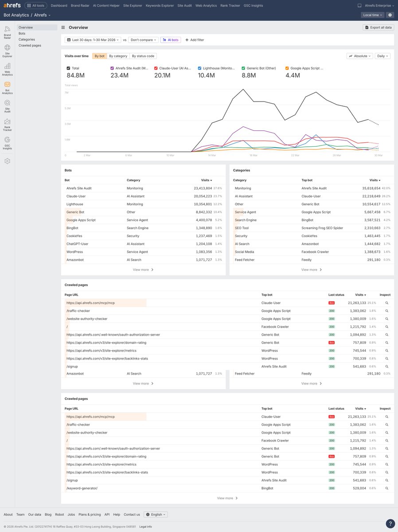This screenshot has width=398, height=532.
Task: Open the /keyword-generator/ page URL
Action: 82,488
